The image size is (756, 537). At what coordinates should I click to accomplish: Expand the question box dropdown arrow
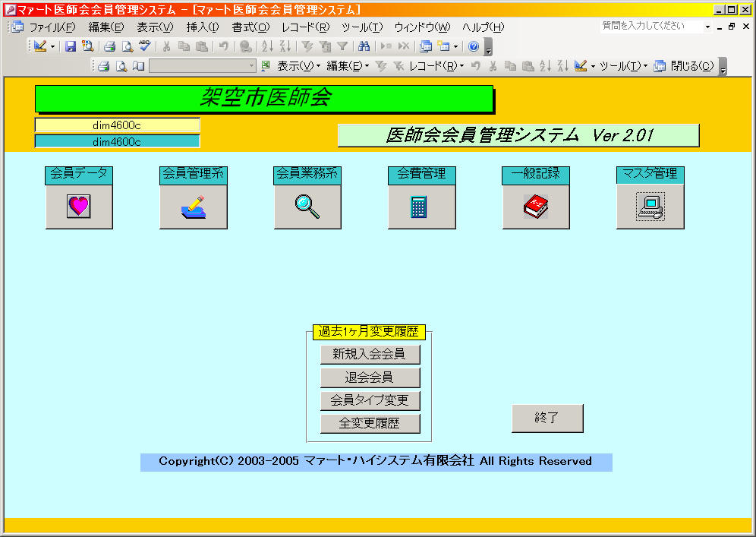click(707, 27)
